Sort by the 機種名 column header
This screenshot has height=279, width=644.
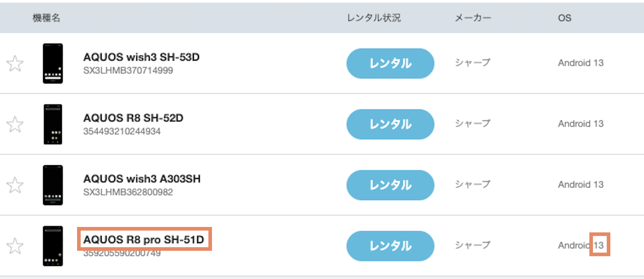(x=46, y=18)
